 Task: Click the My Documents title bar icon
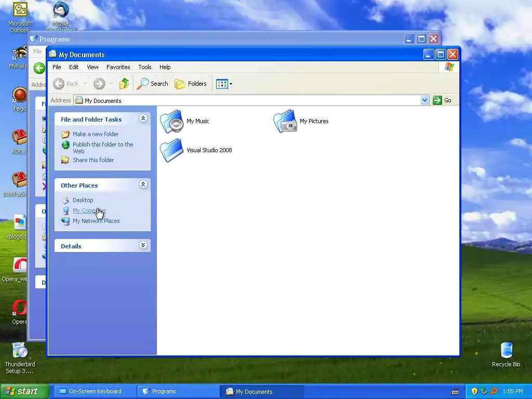coord(52,54)
